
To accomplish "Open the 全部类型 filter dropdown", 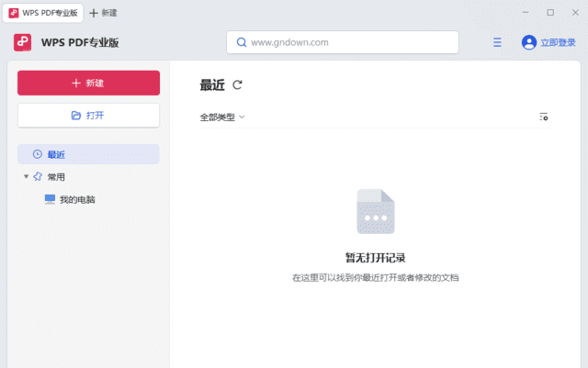I will (x=222, y=117).
